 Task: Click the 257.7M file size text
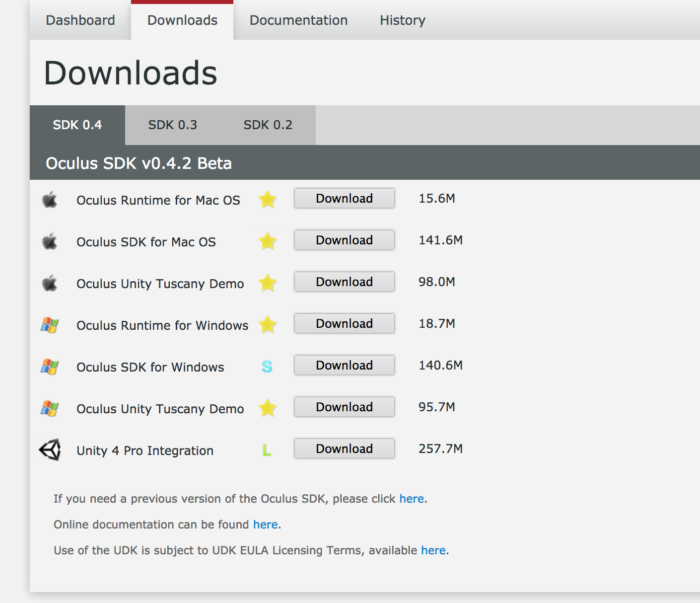click(440, 449)
